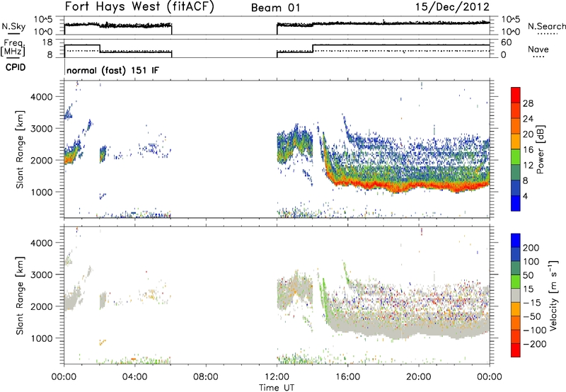Click the '200' tick on Velocity colorbar

click(531, 248)
